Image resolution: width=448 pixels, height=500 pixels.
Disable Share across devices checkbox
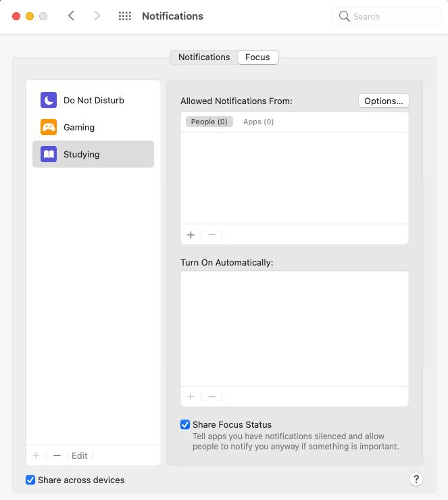(x=30, y=480)
